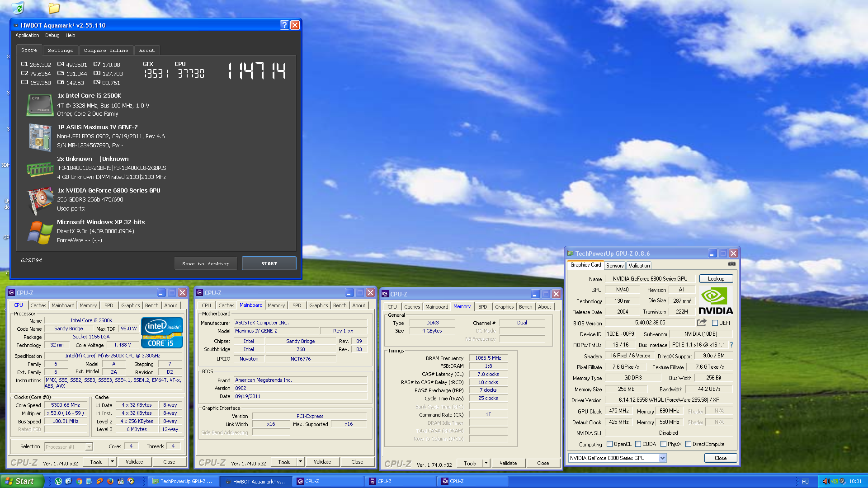Toggle the UEFI checkbox in GPU-Z

[715, 323]
